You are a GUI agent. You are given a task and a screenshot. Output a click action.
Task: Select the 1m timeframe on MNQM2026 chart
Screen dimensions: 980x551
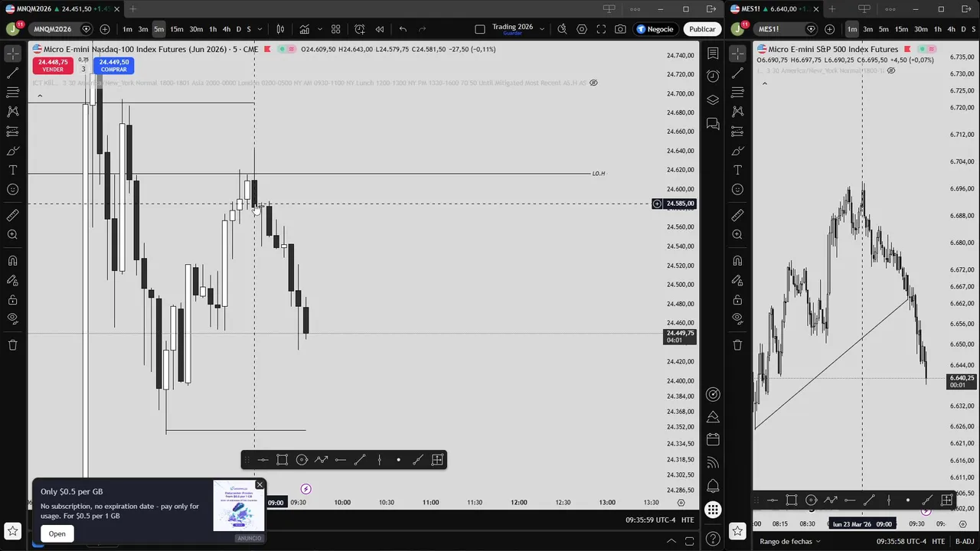point(127,29)
